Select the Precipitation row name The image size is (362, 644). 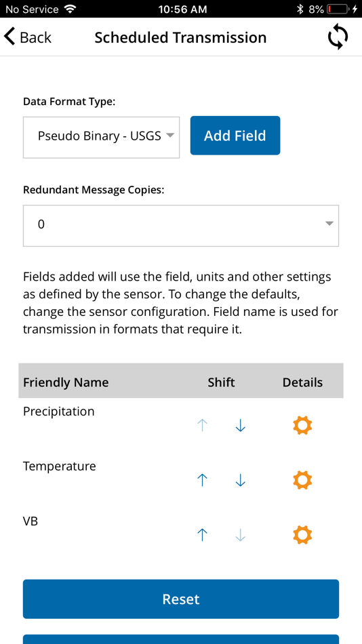[59, 411]
